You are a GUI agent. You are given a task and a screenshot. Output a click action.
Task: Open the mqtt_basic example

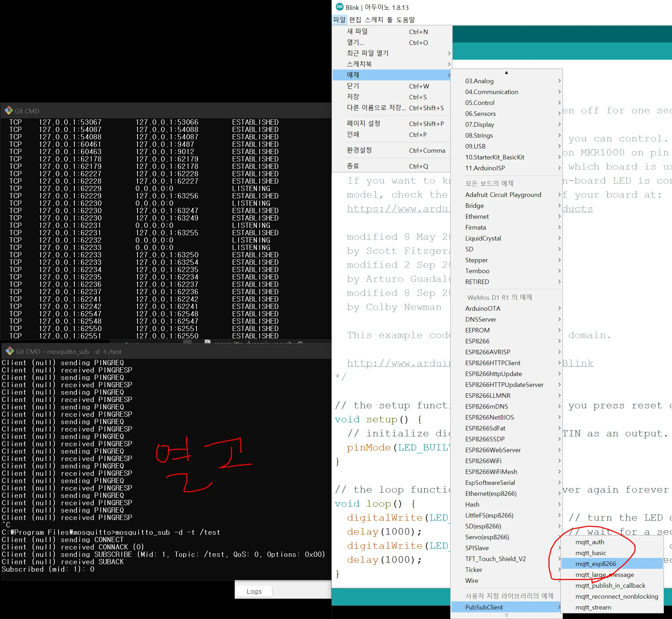[612, 553]
